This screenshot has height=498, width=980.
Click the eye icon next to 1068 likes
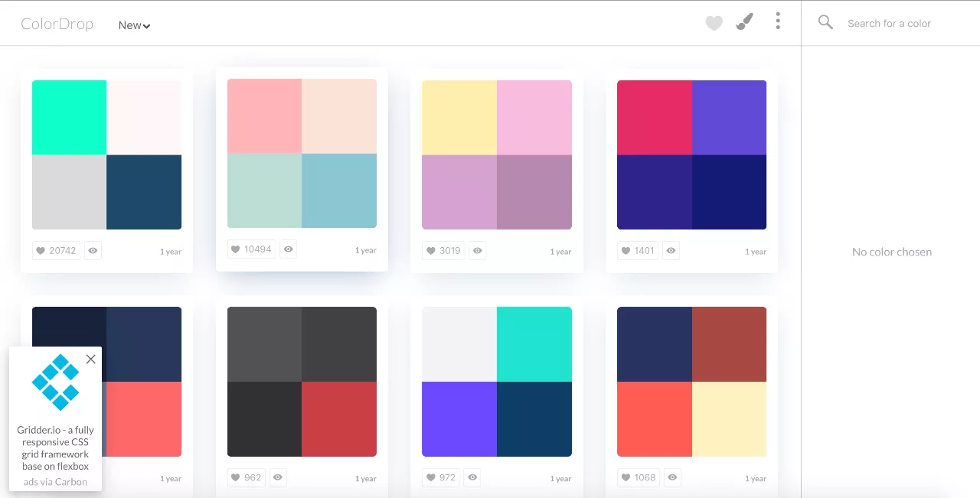pyautogui.click(x=671, y=477)
